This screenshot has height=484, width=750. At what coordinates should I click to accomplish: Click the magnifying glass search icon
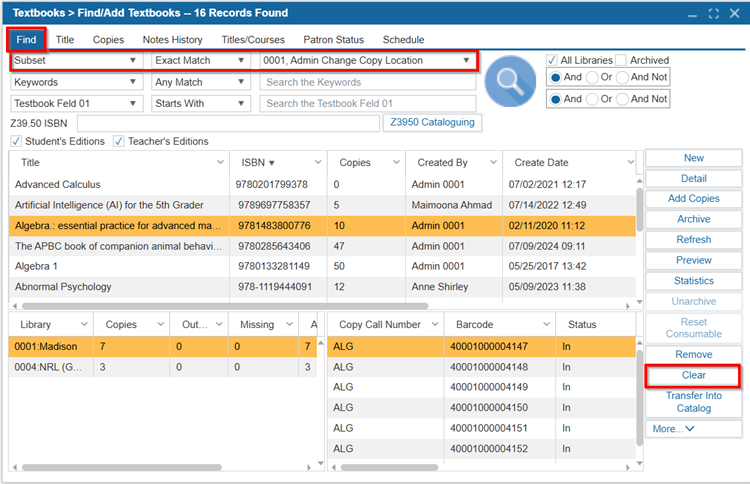click(x=510, y=81)
